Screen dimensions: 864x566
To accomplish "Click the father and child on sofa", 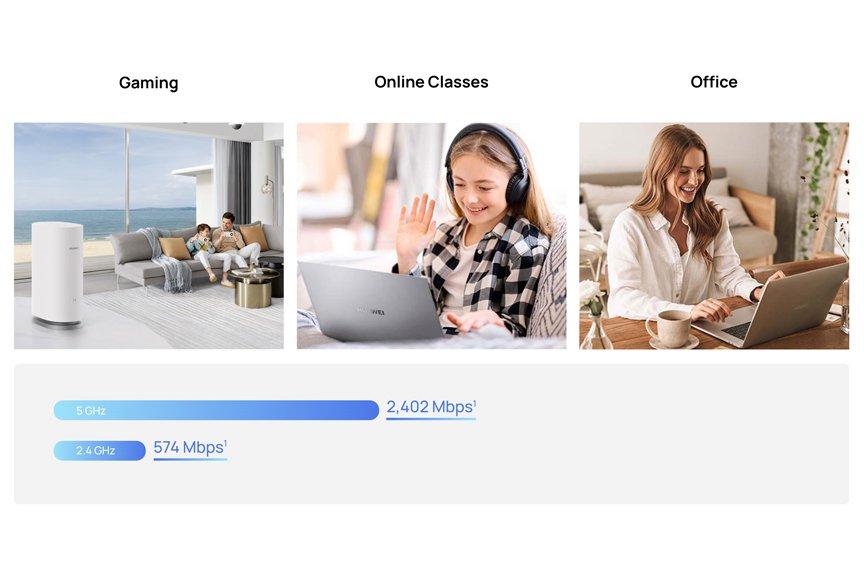I will click(x=223, y=247).
